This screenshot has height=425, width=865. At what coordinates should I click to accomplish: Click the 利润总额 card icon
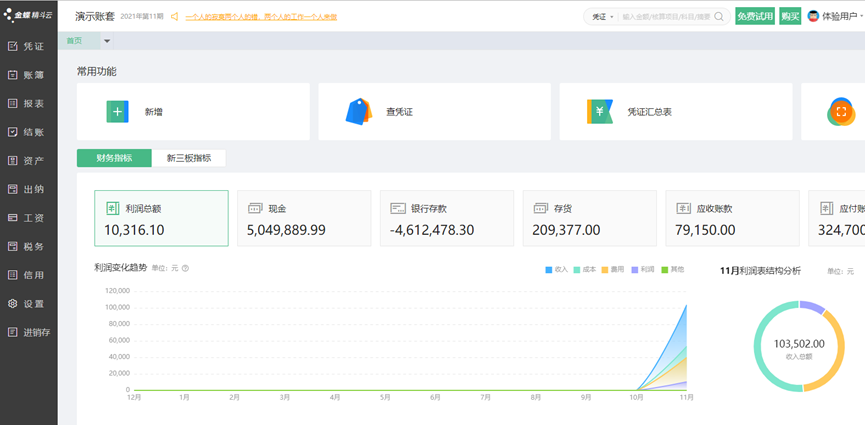click(112, 209)
